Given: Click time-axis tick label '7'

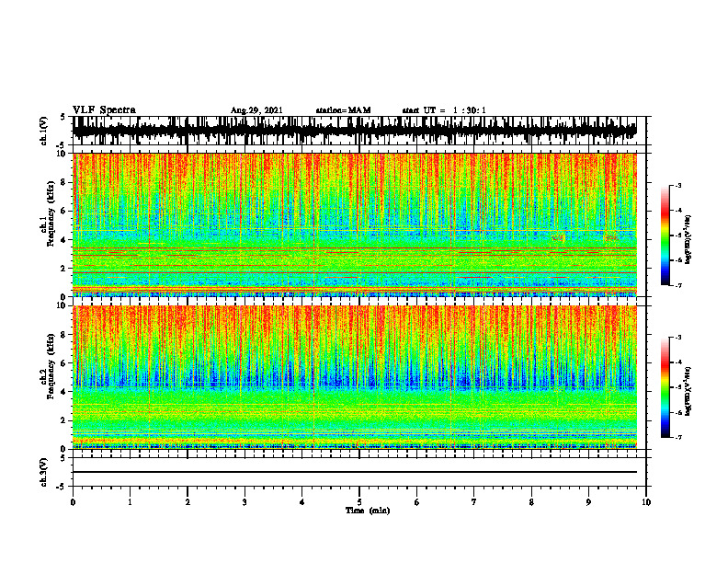Looking at the screenshot, I should [474, 502].
